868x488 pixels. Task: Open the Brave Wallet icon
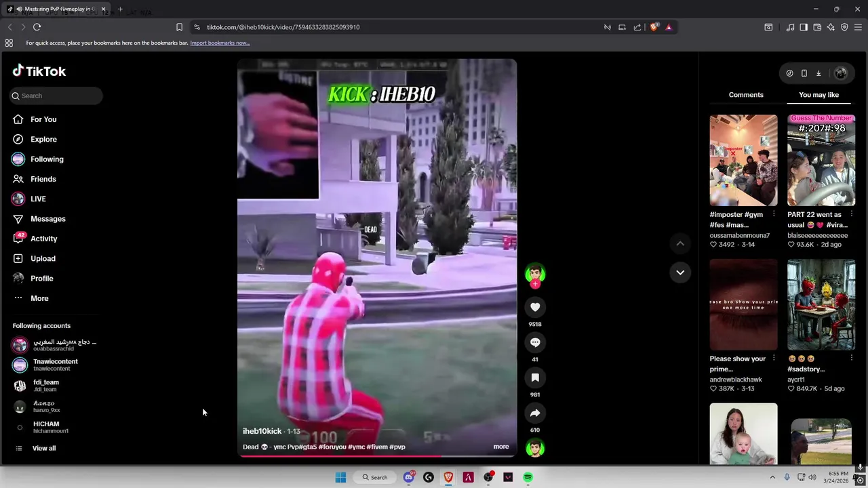(x=817, y=27)
